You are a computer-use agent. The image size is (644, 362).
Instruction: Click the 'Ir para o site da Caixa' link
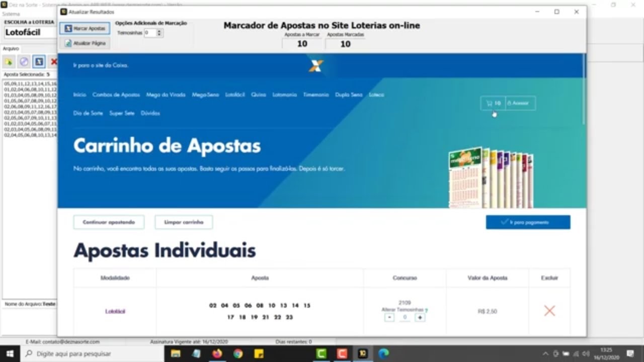101,65
